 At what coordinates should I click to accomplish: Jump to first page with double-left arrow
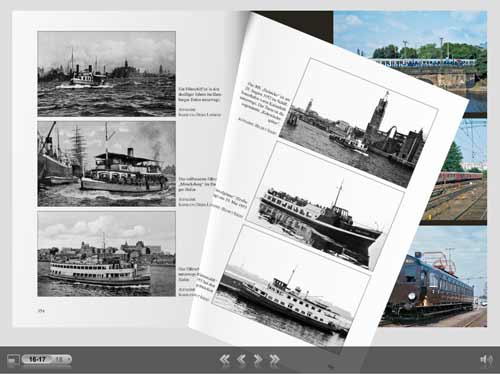(225, 359)
